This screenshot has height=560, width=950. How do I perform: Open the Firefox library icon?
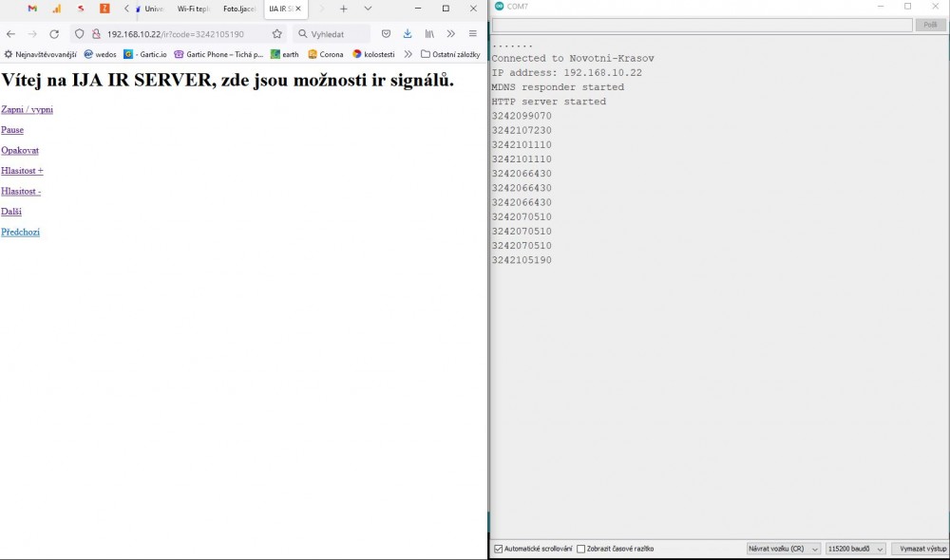coord(429,33)
